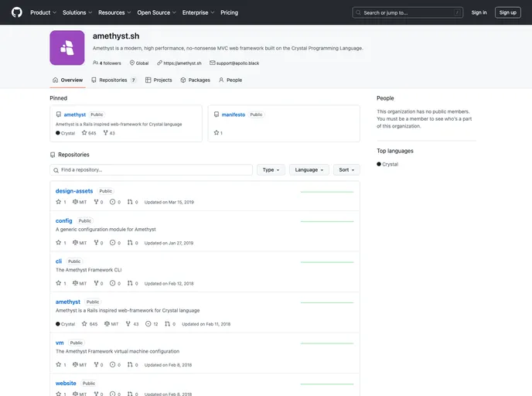Click the 12 issues on amethyst list row
532x396 pixels.
152,324
